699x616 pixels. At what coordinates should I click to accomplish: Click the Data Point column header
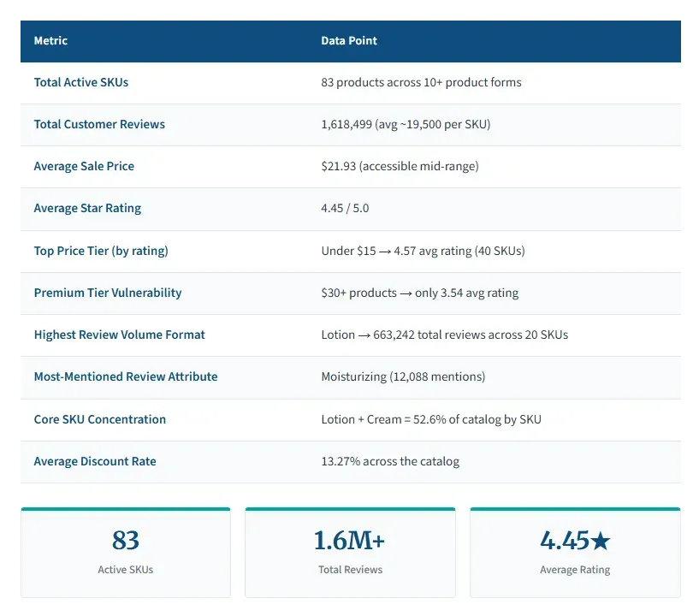tap(349, 40)
